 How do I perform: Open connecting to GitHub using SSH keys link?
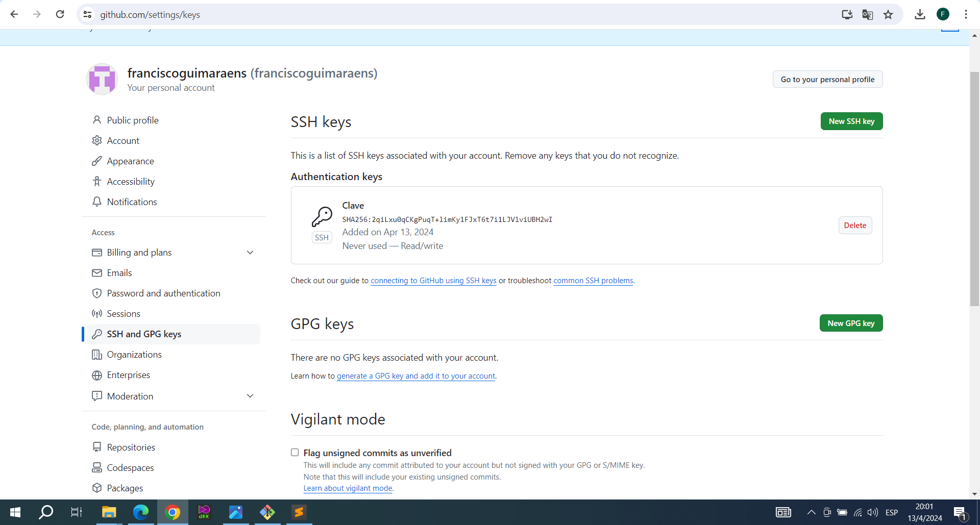pos(433,281)
